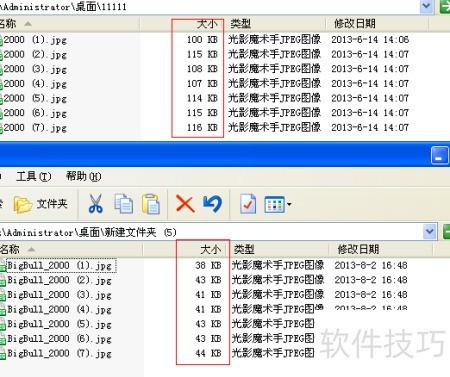Click the Cut scissors icon in toolbar
Viewport: 450px width, 377px height.
96,204
